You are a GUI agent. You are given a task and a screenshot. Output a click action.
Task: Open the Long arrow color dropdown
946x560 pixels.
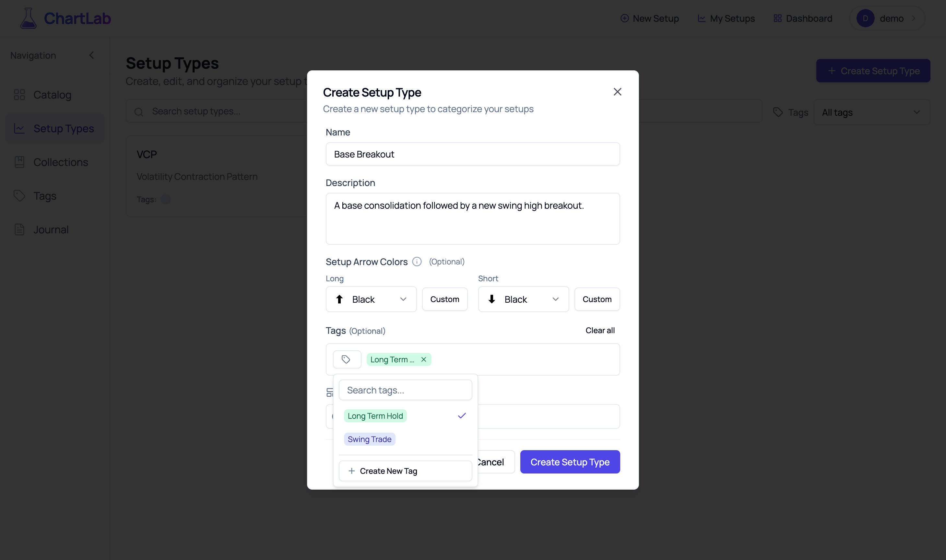point(371,299)
